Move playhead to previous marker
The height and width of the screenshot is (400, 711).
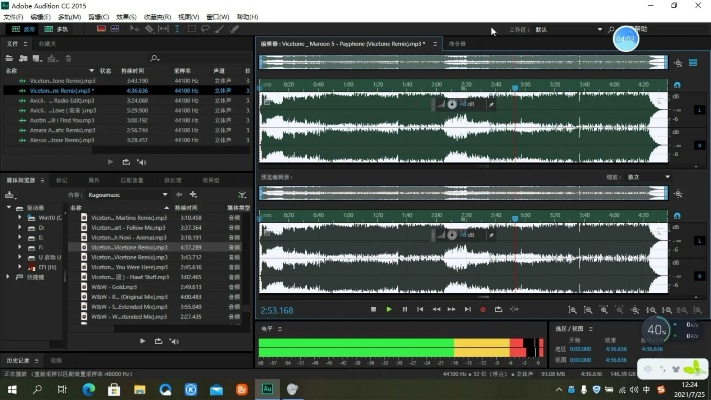tap(420, 309)
